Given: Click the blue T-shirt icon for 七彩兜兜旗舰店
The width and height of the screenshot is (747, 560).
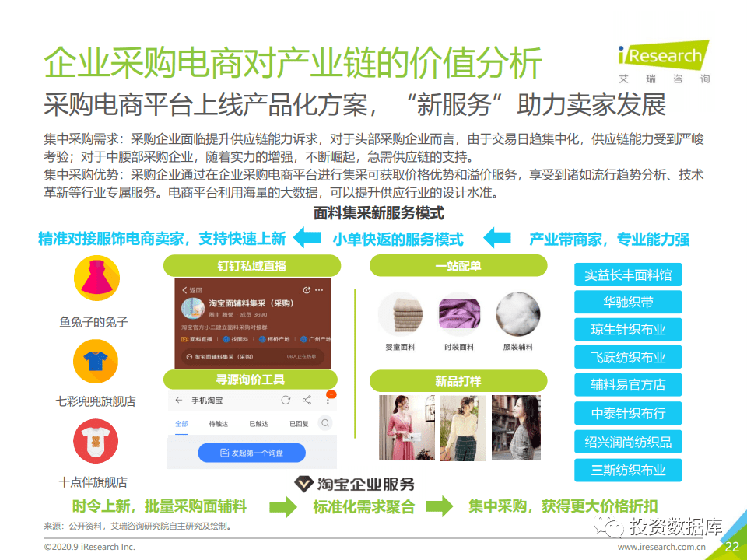Looking at the screenshot, I should [x=95, y=362].
